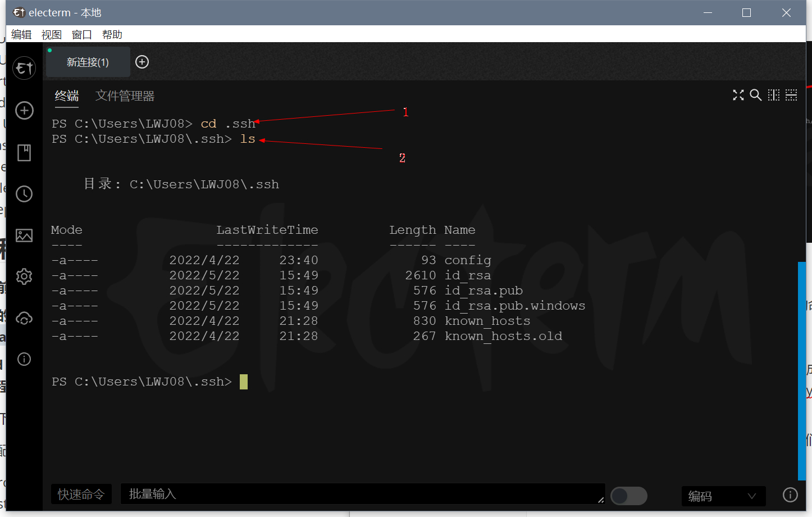Open the 编码 encoding dropdown

(x=724, y=496)
